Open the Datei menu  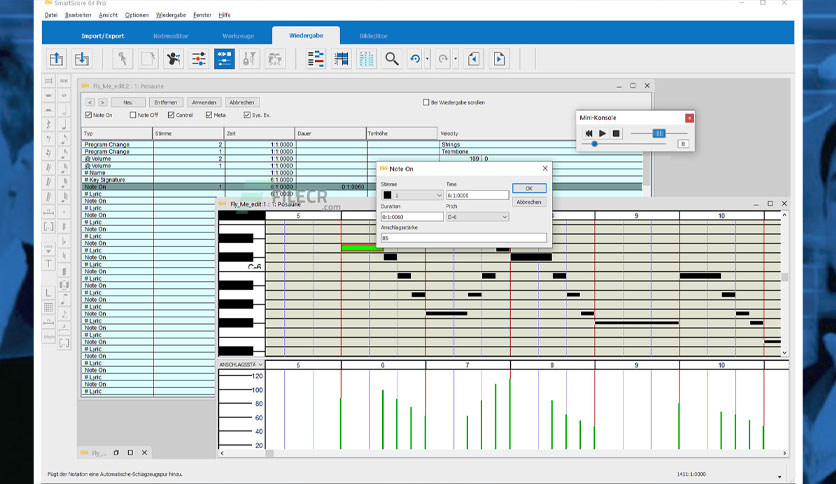(51, 15)
